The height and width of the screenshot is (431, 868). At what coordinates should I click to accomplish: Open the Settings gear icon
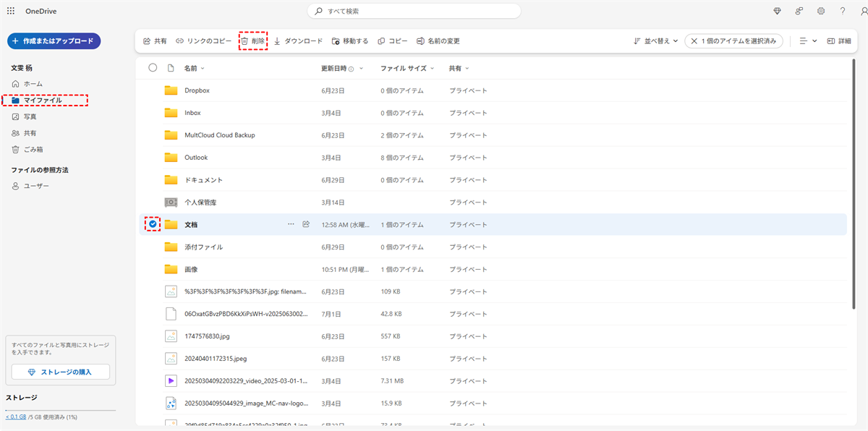pos(821,11)
